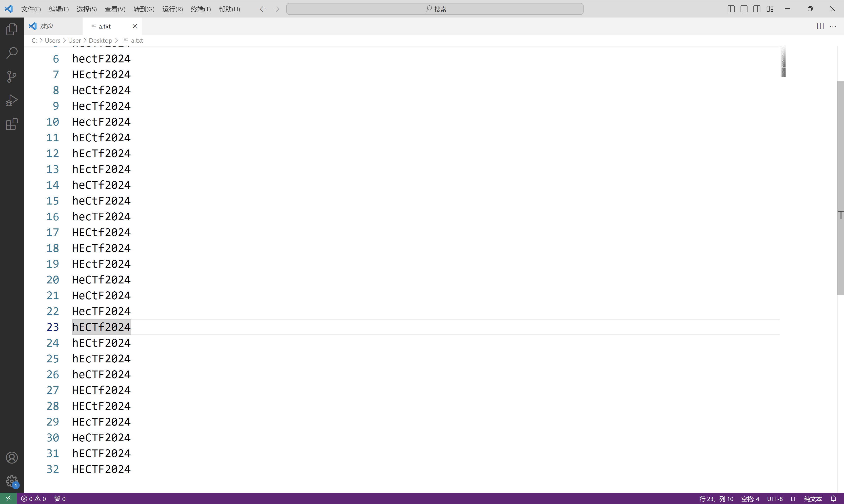Open the Source Control view

click(x=12, y=77)
